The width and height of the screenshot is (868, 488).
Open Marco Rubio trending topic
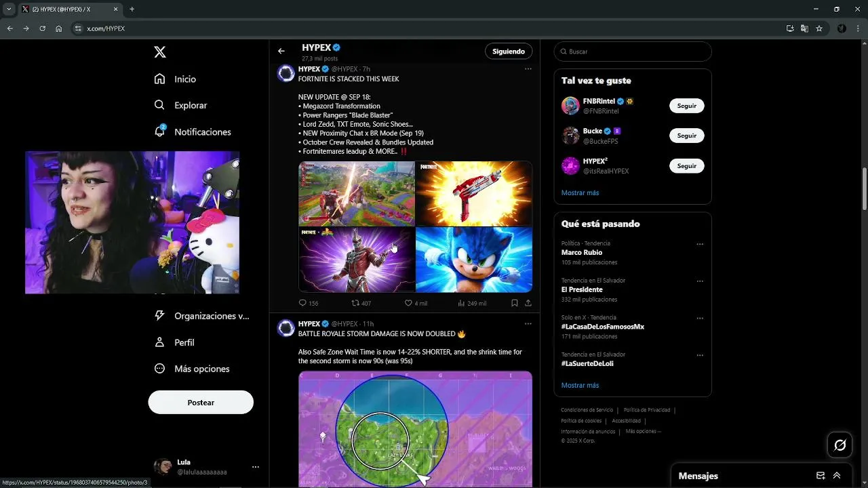582,252
